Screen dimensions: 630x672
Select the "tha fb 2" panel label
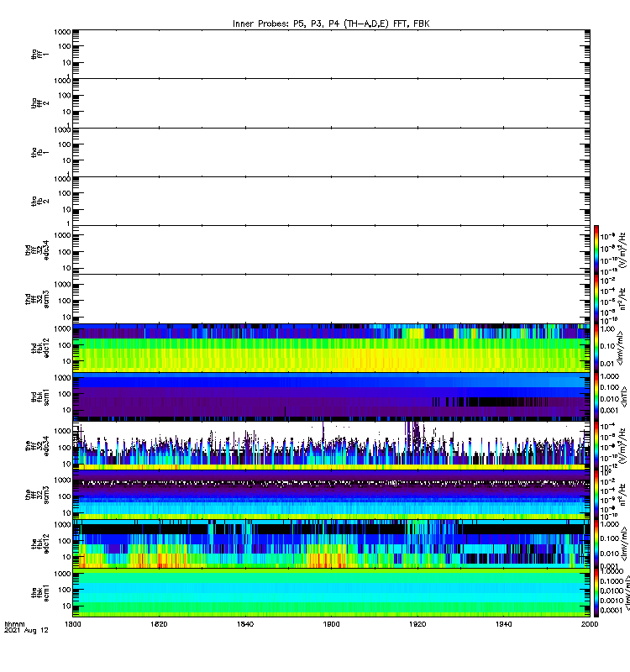tap(39, 202)
